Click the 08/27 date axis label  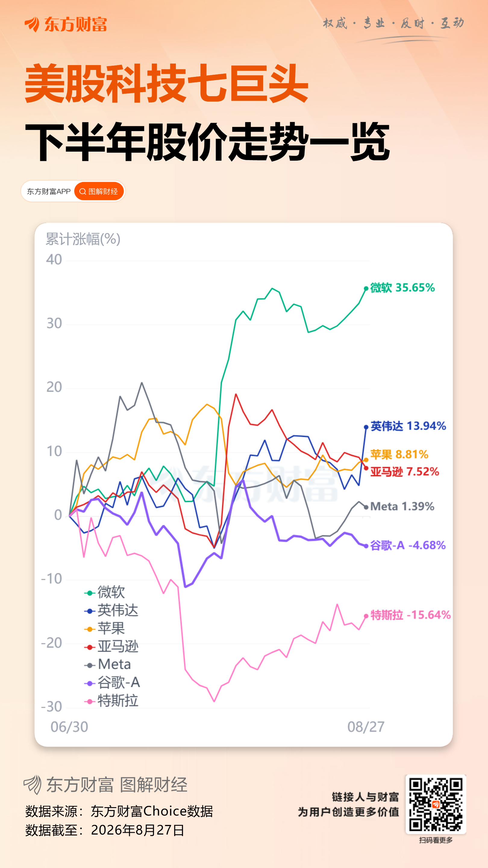366,727
